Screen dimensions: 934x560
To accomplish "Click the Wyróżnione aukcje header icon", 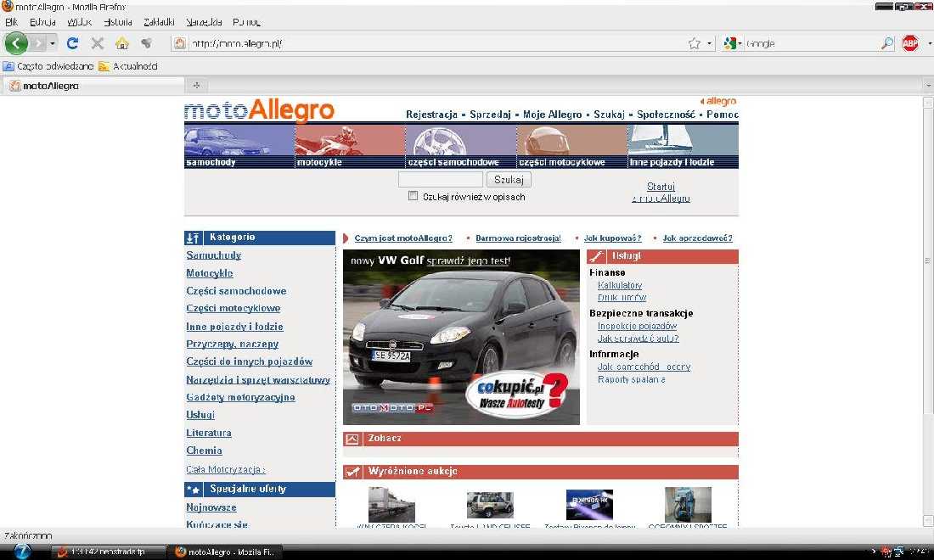I will tap(352, 472).
